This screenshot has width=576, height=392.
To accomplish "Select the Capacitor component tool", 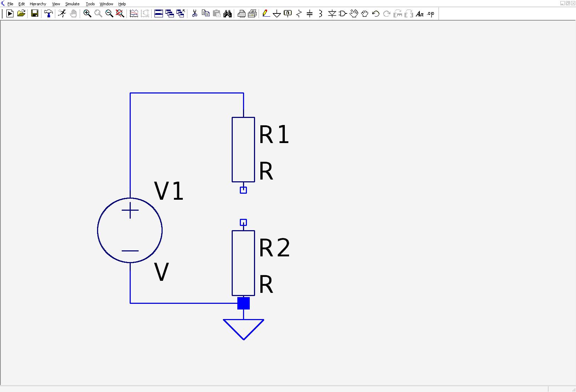I will point(310,14).
